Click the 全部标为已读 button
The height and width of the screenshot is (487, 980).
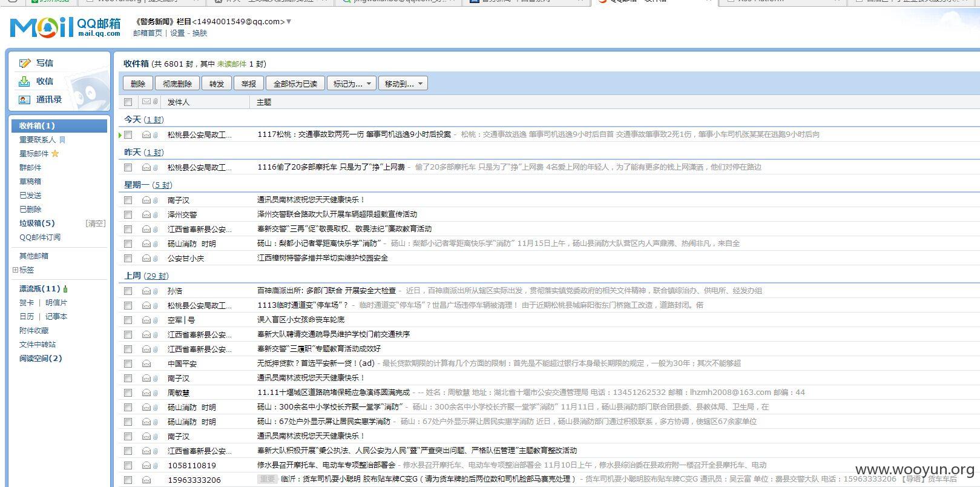295,84
